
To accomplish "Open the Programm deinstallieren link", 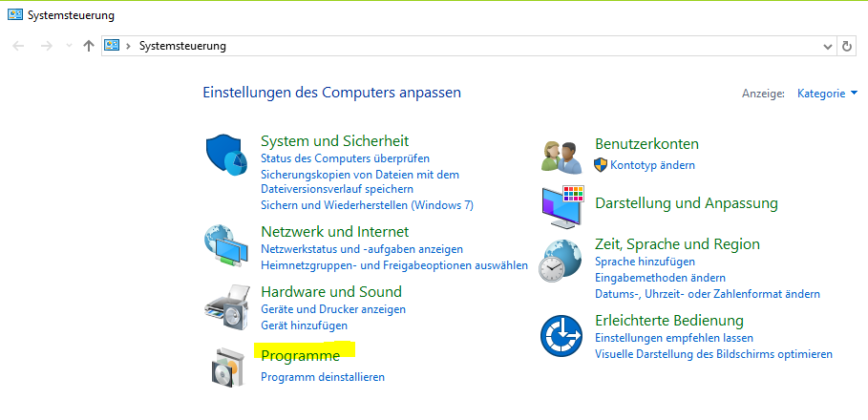I will click(x=323, y=377).
